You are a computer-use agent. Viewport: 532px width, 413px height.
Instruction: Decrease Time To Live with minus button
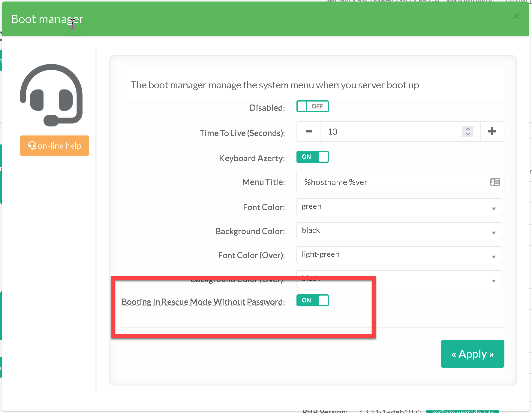pyautogui.click(x=308, y=132)
